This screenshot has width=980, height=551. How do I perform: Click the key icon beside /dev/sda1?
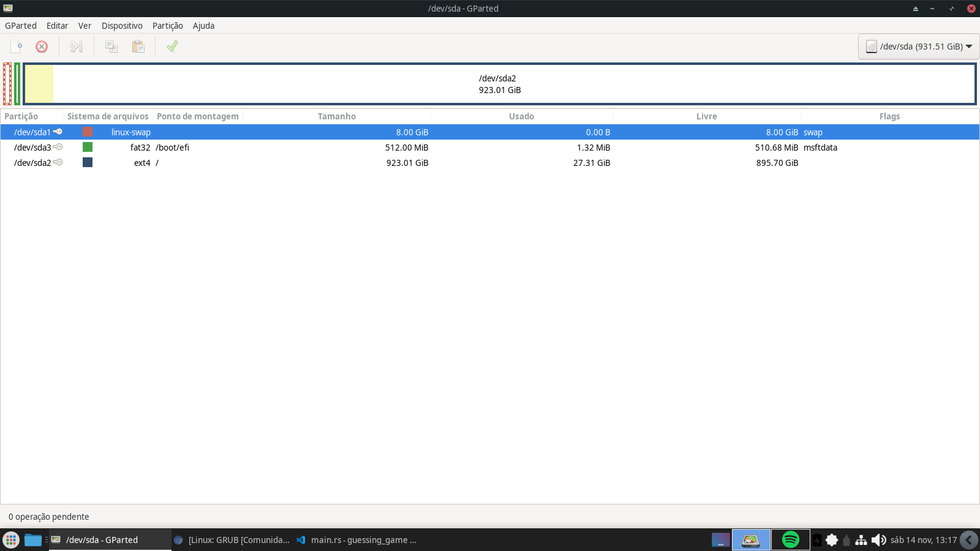(x=58, y=132)
